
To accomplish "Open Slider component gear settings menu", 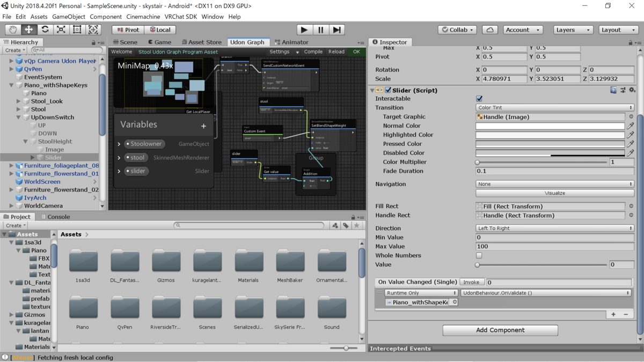I will [632, 90].
